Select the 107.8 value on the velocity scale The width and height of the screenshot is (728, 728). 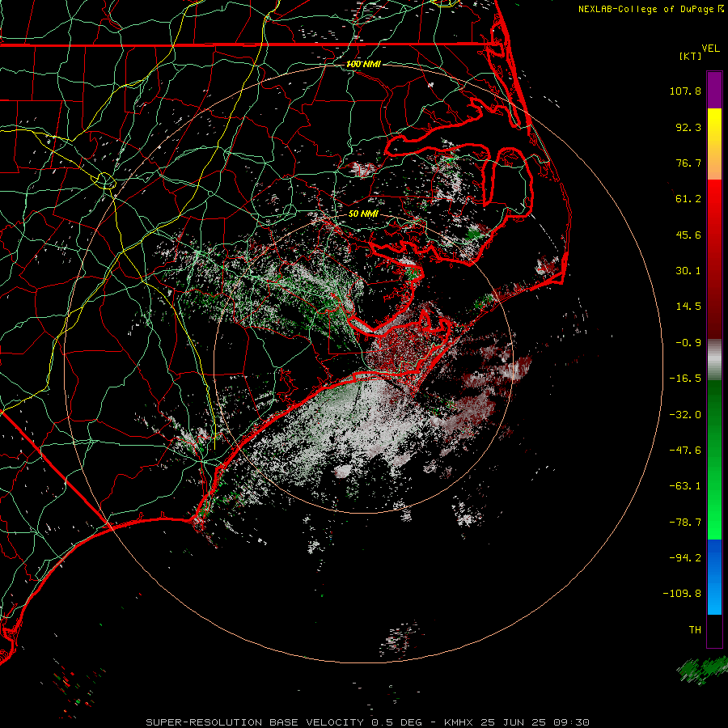(685, 91)
